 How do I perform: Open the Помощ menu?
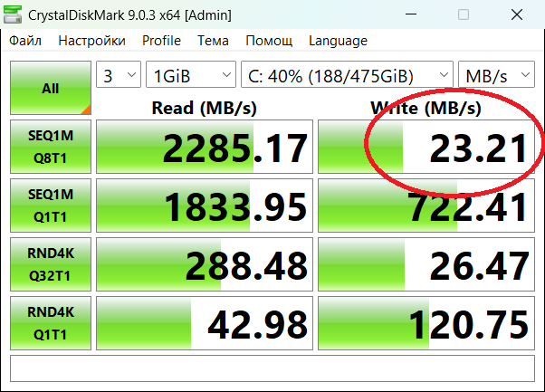click(269, 41)
